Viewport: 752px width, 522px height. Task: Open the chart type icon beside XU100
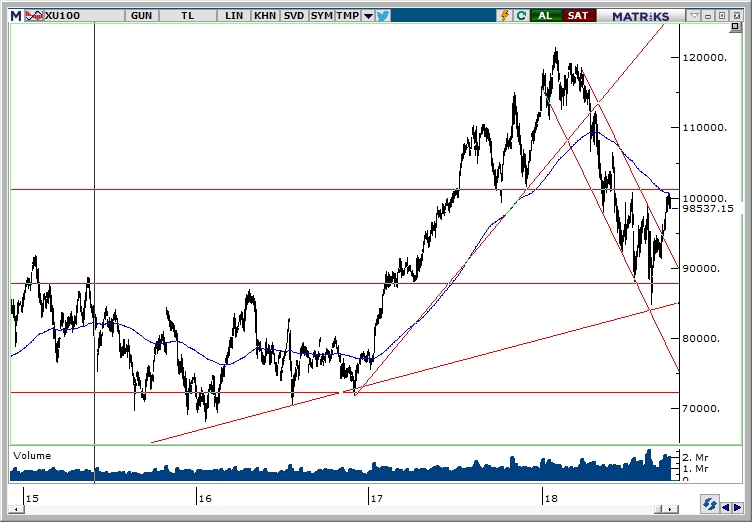34,16
